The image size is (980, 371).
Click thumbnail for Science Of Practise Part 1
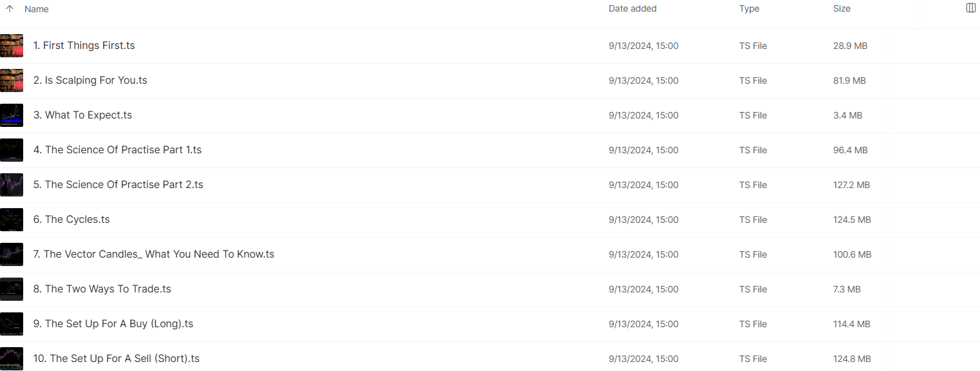click(x=12, y=150)
